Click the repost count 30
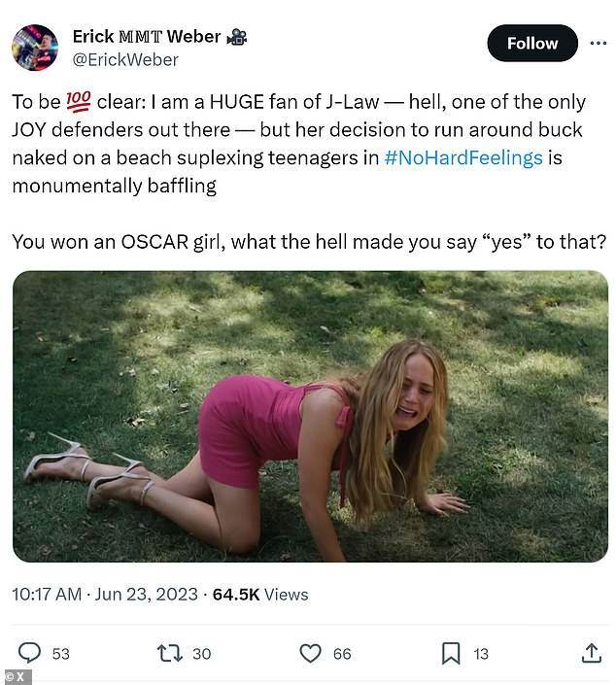This screenshot has height=685, width=616. click(x=201, y=654)
